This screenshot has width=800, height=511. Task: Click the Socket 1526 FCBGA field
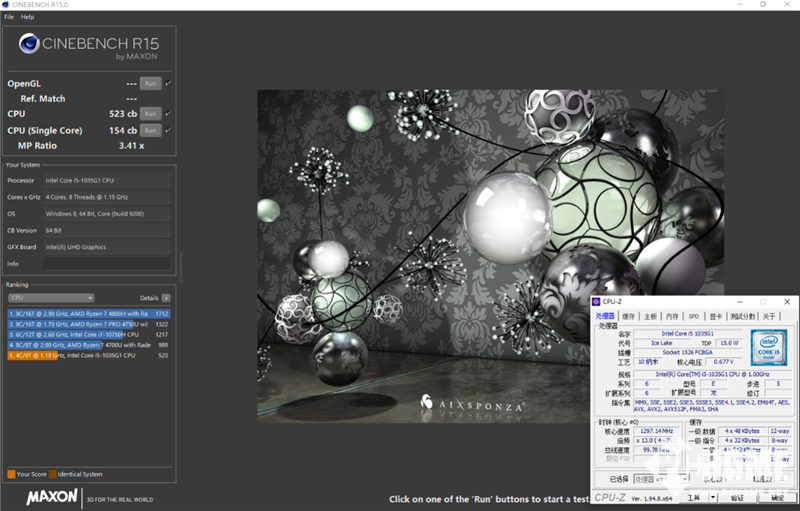coord(688,352)
